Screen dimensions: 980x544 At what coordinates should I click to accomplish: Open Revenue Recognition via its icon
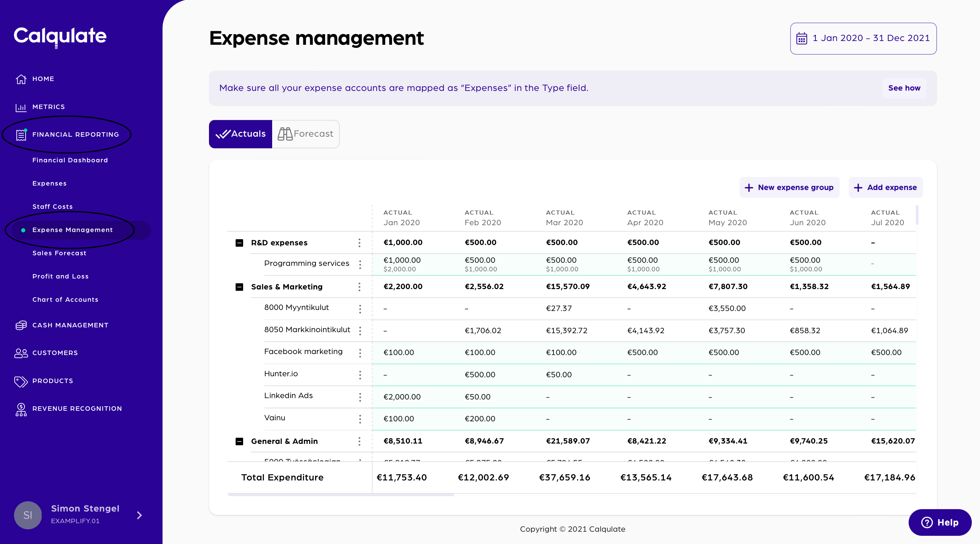21,409
